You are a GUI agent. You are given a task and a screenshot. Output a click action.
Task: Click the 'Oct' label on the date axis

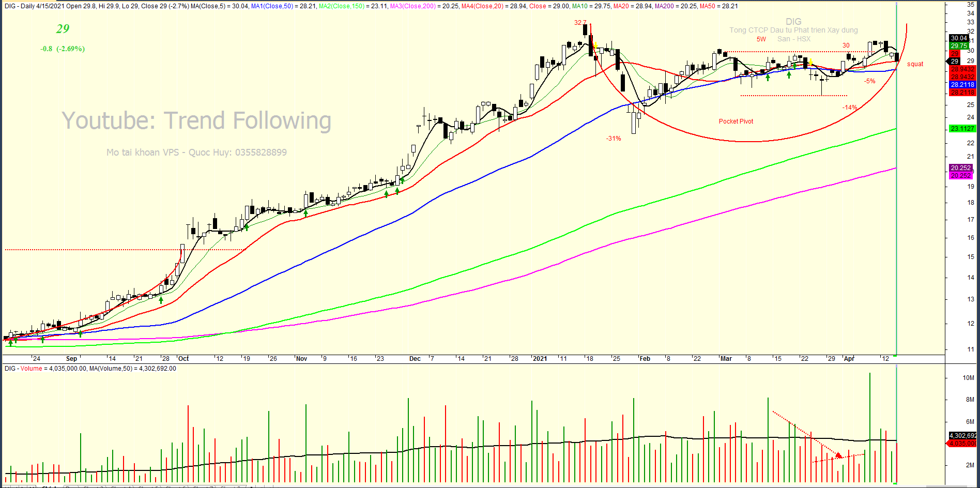pos(183,358)
